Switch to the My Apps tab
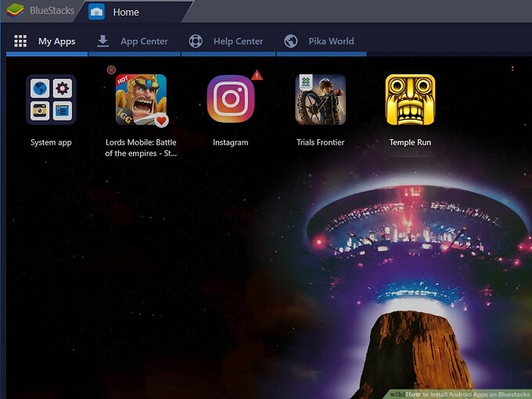Screen dimensions: 532x399 pos(47,41)
